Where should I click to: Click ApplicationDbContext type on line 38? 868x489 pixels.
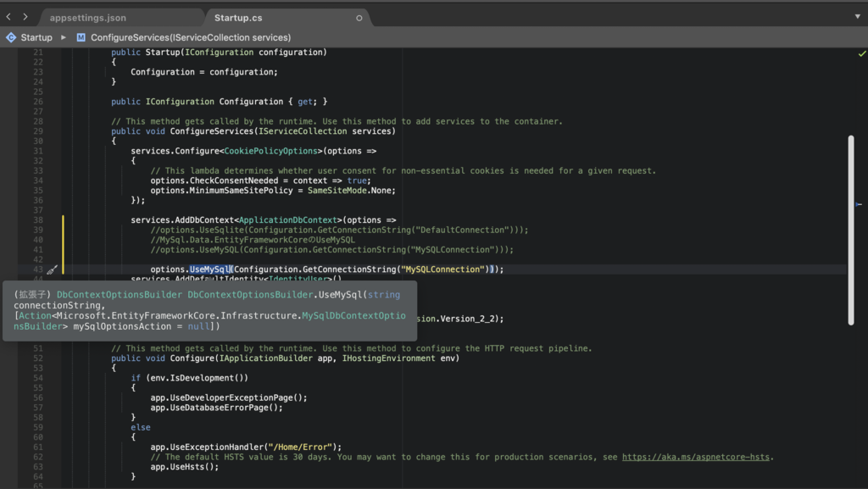[x=287, y=220]
